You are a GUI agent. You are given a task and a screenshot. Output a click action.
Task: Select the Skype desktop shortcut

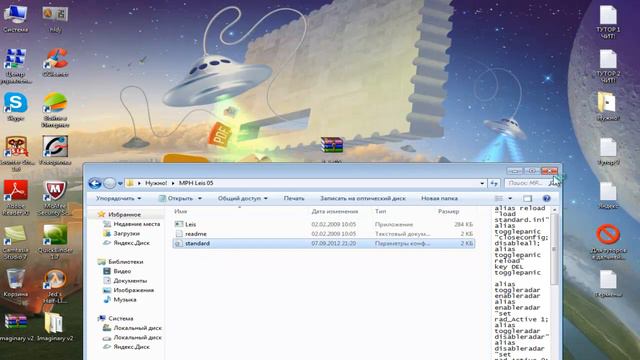(x=16, y=107)
